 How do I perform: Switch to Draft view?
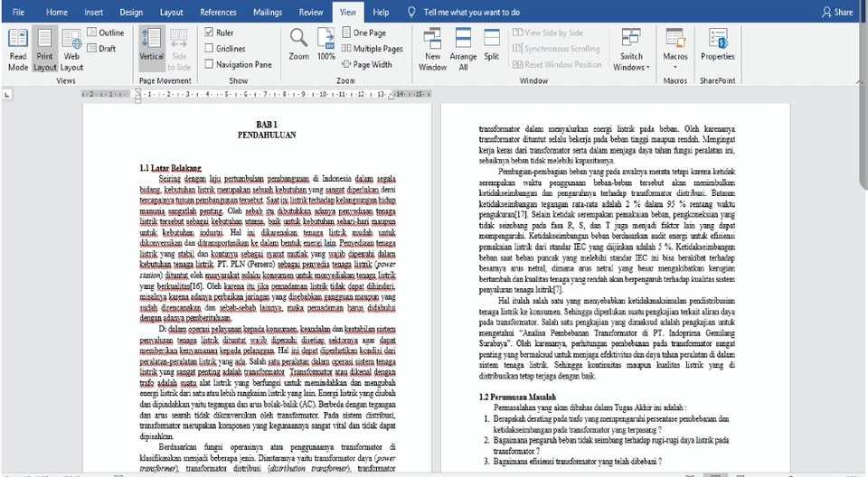click(x=102, y=49)
